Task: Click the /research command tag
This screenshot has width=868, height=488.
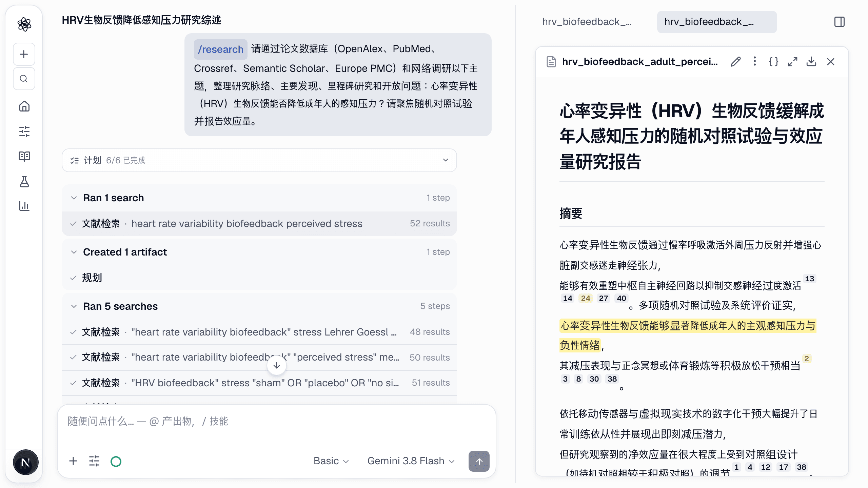Action: click(221, 49)
